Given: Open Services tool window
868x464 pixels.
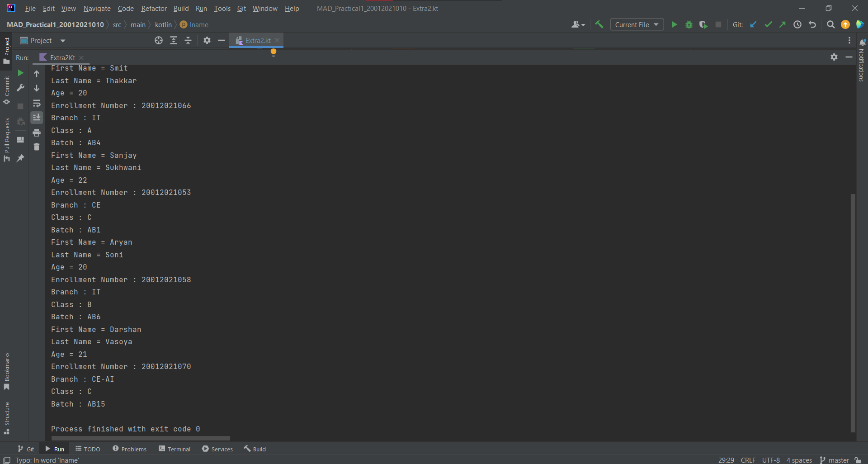Looking at the screenshot, I should [x=217, y=449].
